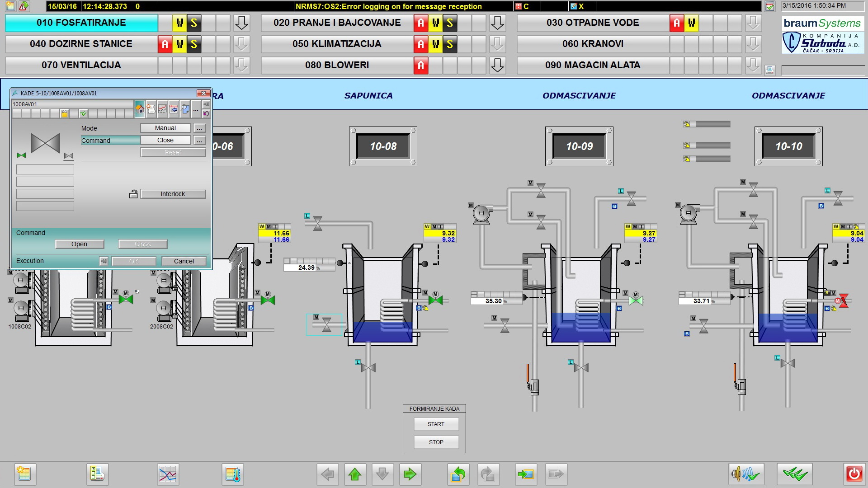
Task: Select the 050 KLIMATIZACIJA area
Action: point(337,44)
